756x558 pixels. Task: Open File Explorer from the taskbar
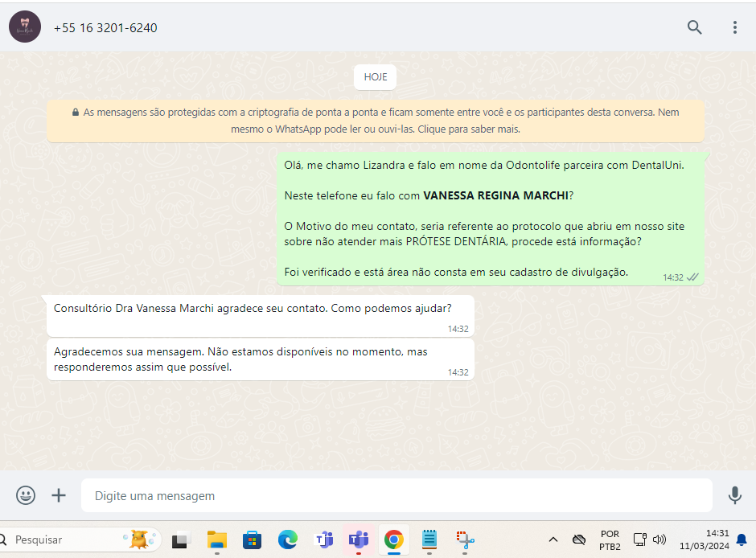216,540
